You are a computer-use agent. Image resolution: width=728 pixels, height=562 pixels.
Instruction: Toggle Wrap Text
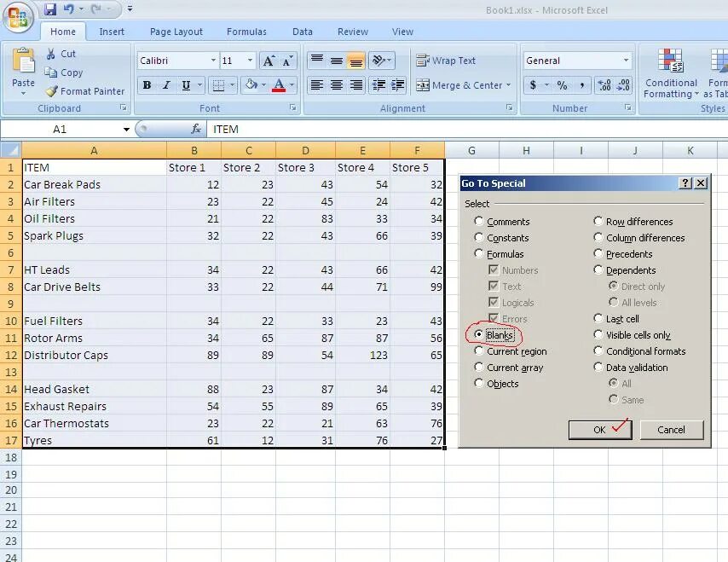pos(446,61)
